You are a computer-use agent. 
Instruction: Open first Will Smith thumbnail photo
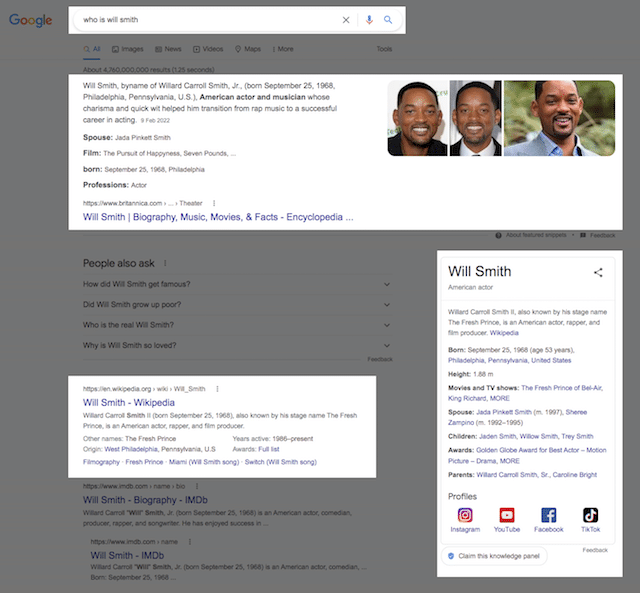[x=417, y=118]
